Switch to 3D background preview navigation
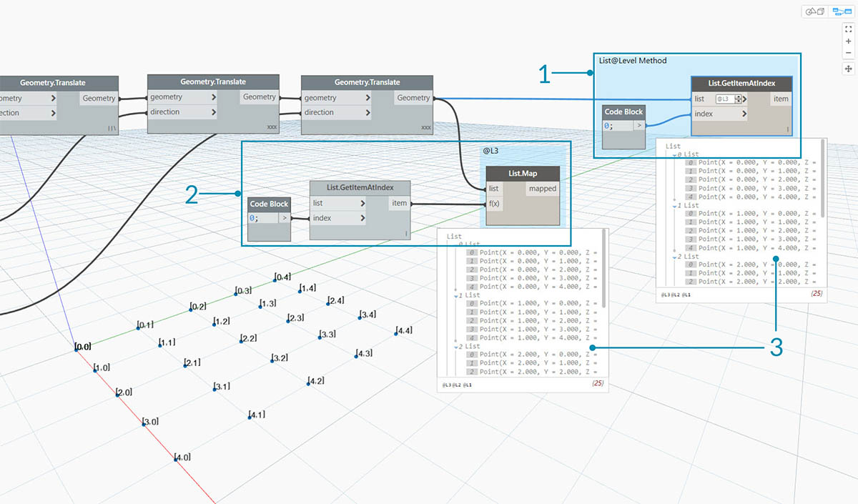 tap(815, 11)
